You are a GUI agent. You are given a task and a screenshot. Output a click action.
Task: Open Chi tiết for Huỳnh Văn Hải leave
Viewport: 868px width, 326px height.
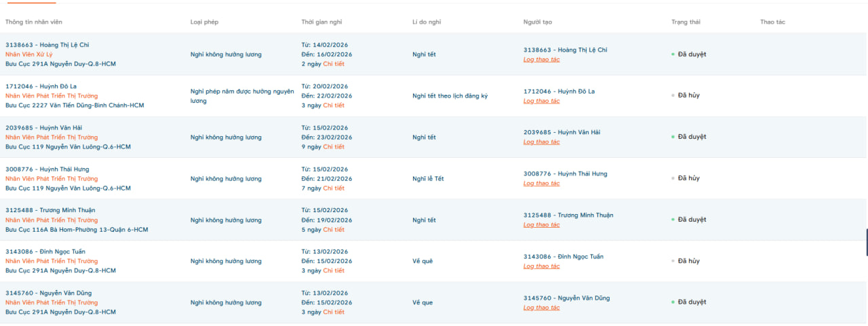click(334, 147)
